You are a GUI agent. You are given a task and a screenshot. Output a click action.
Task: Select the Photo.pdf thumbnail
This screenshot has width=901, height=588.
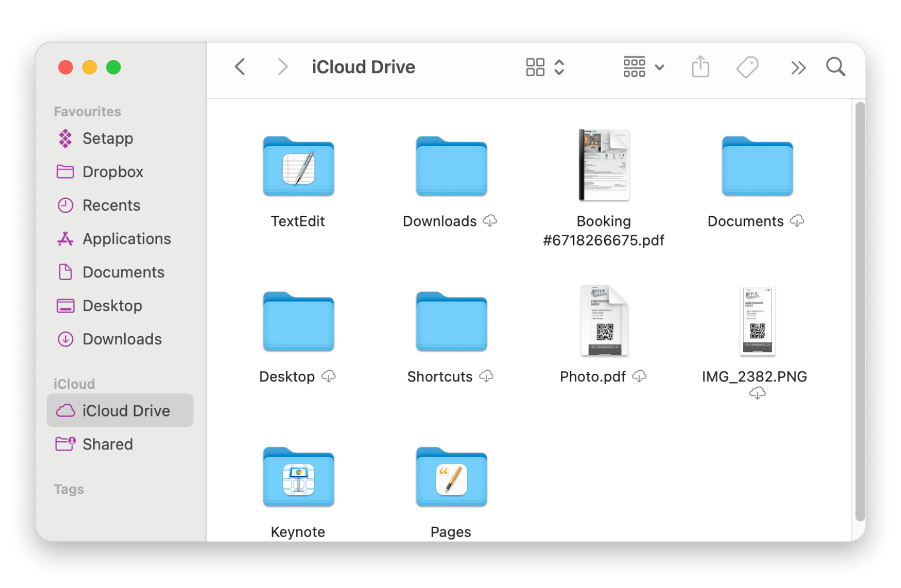point(604,321)
